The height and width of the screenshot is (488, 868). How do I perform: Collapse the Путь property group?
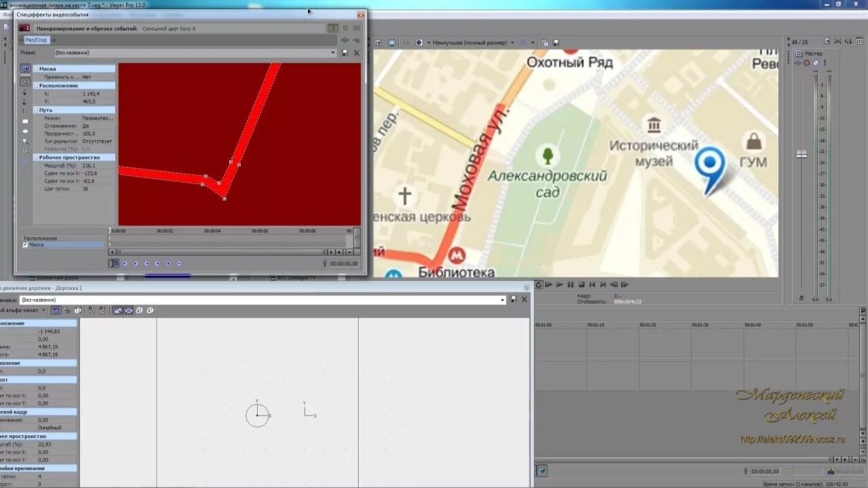coord(36,110)
